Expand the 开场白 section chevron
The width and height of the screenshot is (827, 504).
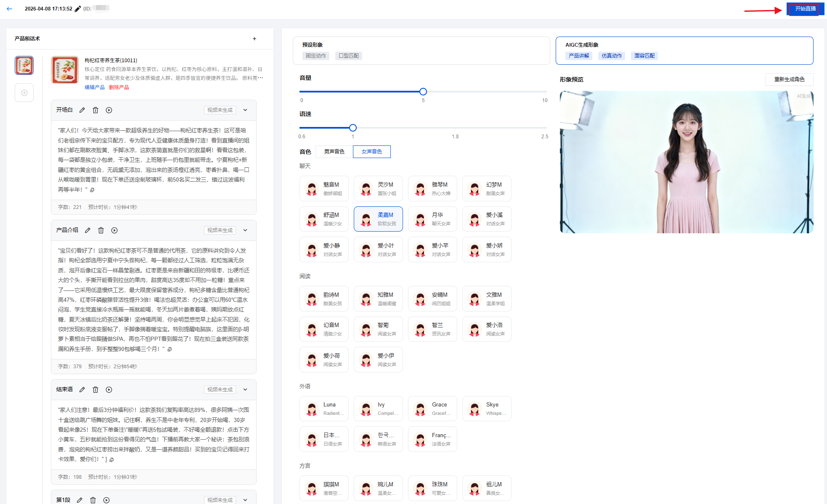point(245,110)
